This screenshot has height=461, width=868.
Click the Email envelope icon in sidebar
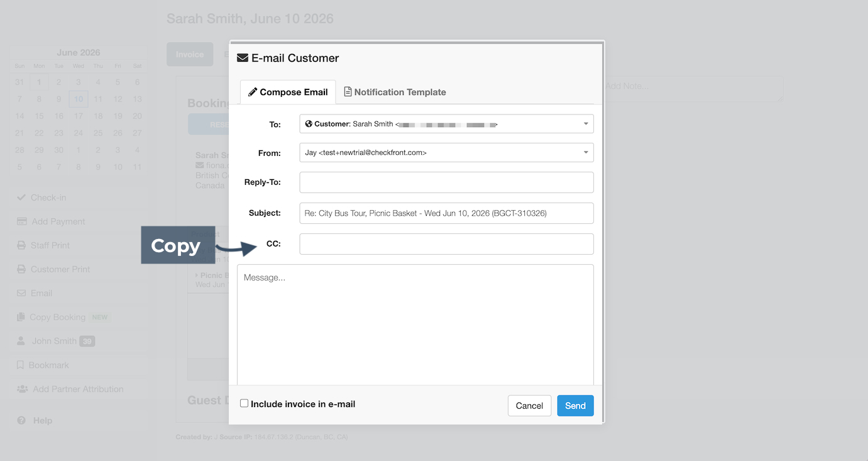(x=21, y=293)
